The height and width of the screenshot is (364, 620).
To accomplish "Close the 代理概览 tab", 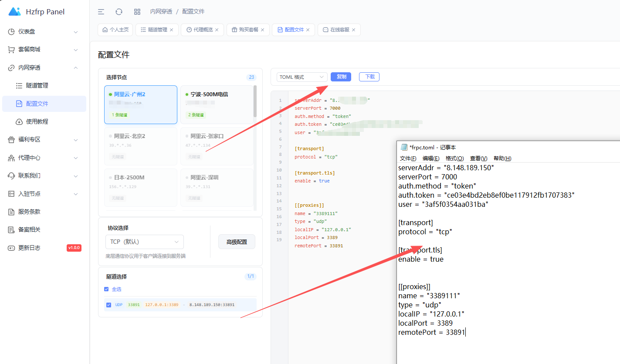I will pyautogui.click(x=217, y=30).
